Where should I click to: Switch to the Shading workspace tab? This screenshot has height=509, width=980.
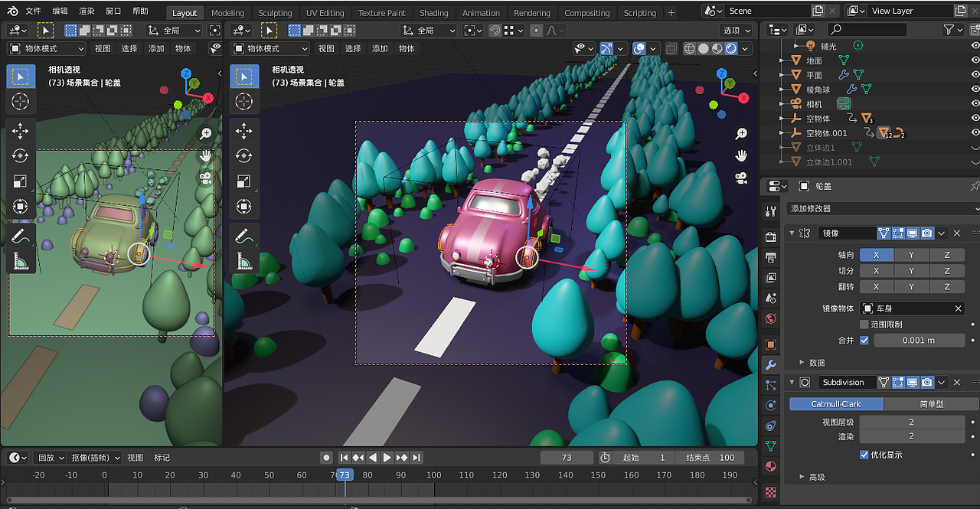[434, 13]
